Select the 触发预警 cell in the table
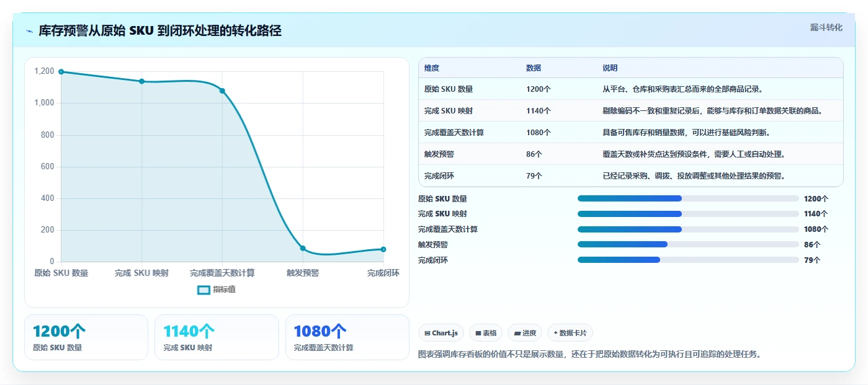The image size is (868, 385). point(439,154)
